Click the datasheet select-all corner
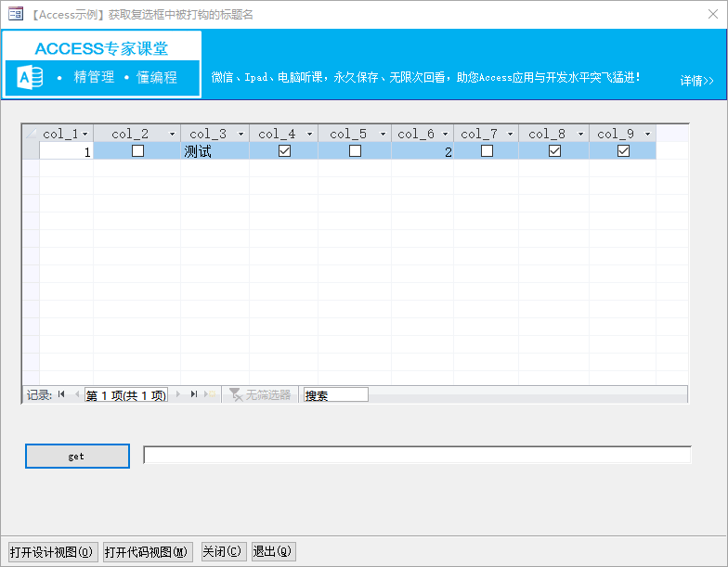 pyautogui.click(x=32, y=134)
